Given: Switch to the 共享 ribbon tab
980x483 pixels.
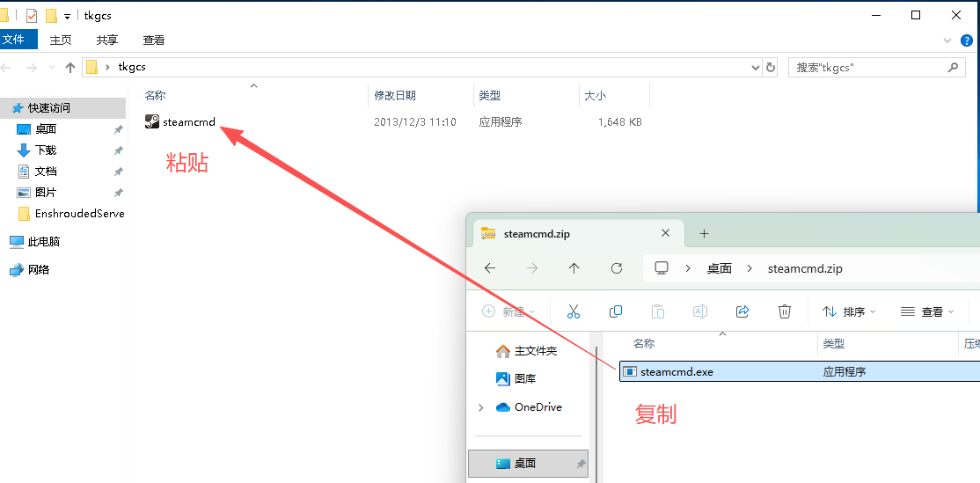Looking at the screenshot, I should [x=106, y=40].
